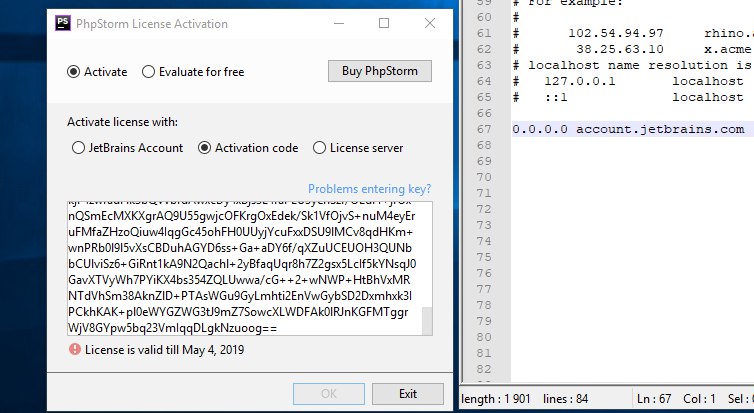Screen dimensions: 754x413
Task: Open the Problems entering key link
Action: pyautogui.click(x=369, y=188)
